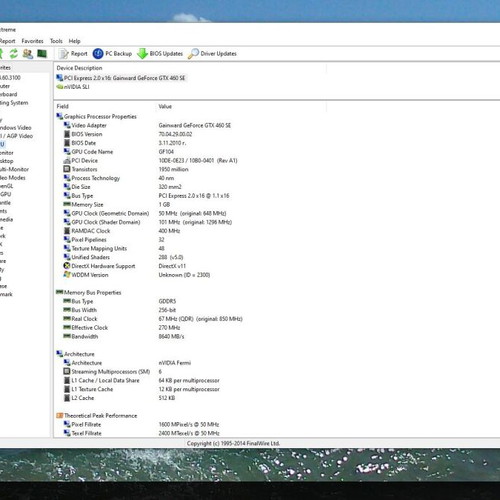
Task: Click the green board icon in toolbar
Action: [x=42, y=53]
